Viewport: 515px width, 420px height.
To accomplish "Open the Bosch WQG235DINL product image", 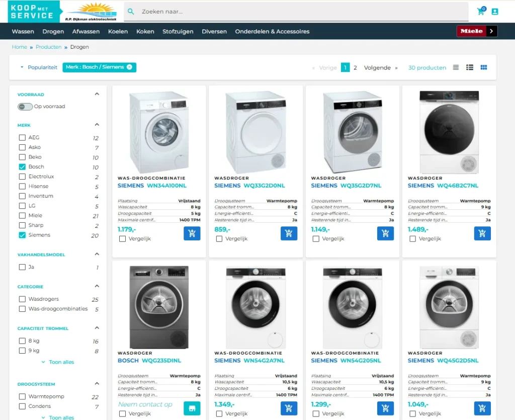I will (159, 307).
